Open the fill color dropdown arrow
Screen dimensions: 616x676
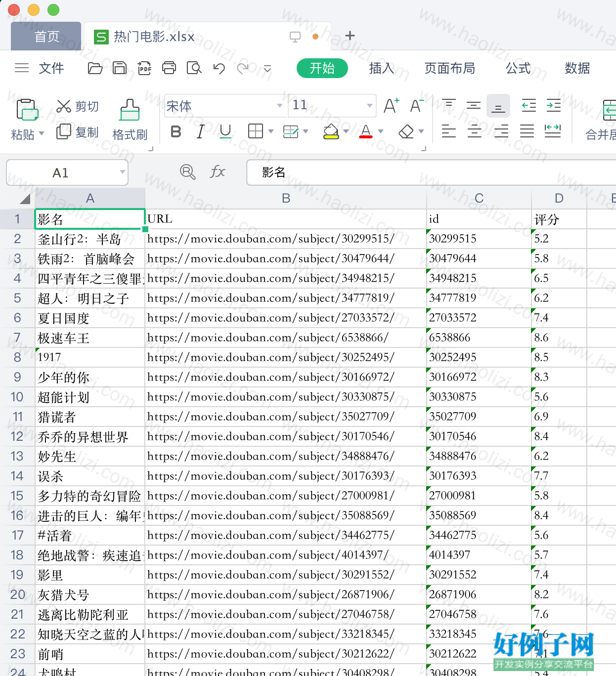tap(346, 131)
